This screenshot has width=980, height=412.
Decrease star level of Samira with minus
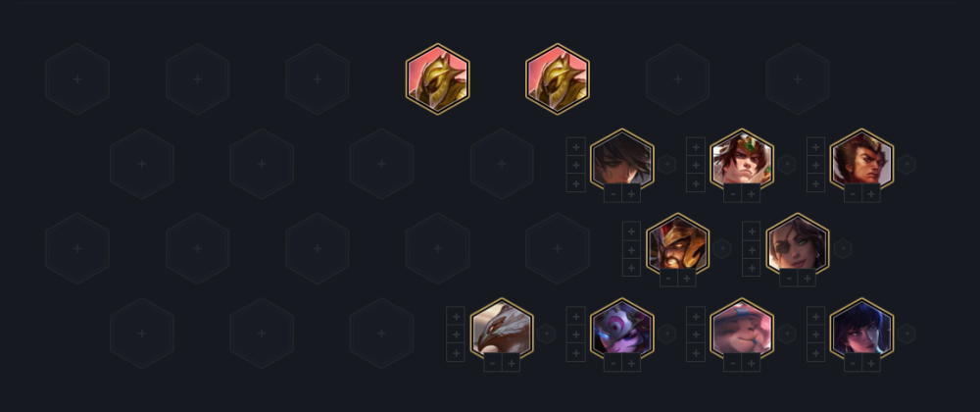tap(789, 279)
